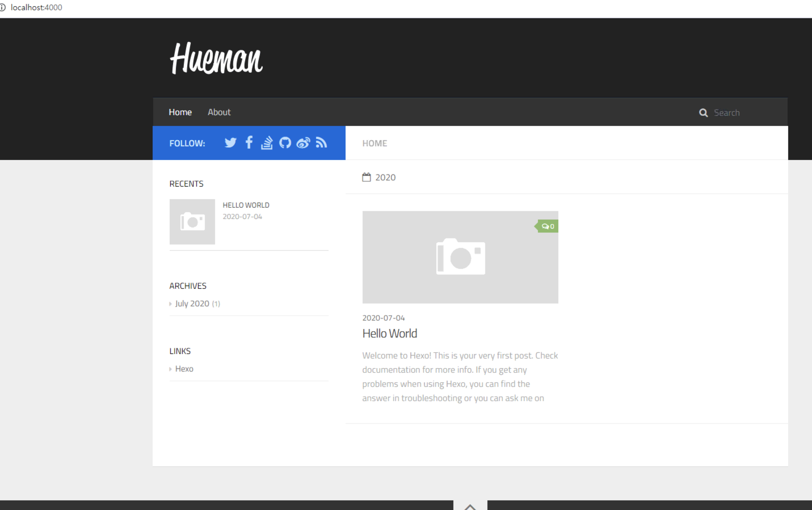Click the calendar icon next to 2020
This screenshot has height=510, width=812.
click(x=366, y=177)
